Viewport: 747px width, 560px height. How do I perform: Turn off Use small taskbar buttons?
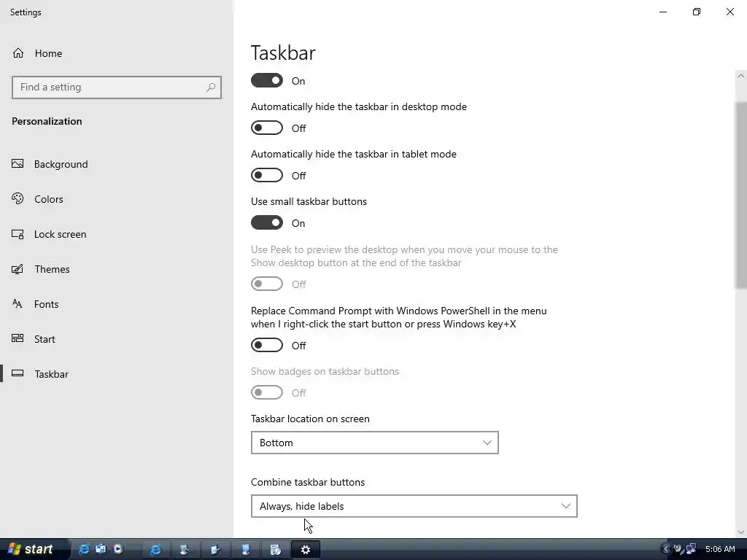click(x=267, y=222)
